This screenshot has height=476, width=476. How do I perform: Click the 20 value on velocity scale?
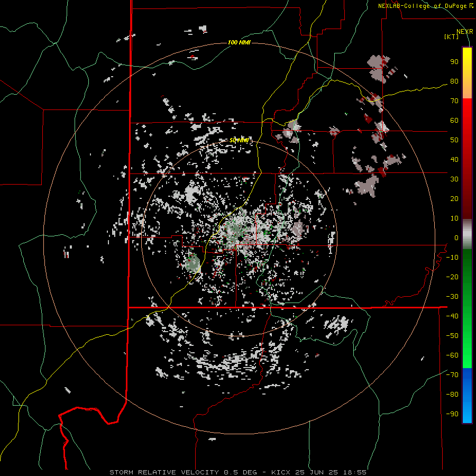pyautogui.click(x=454, y=199)
